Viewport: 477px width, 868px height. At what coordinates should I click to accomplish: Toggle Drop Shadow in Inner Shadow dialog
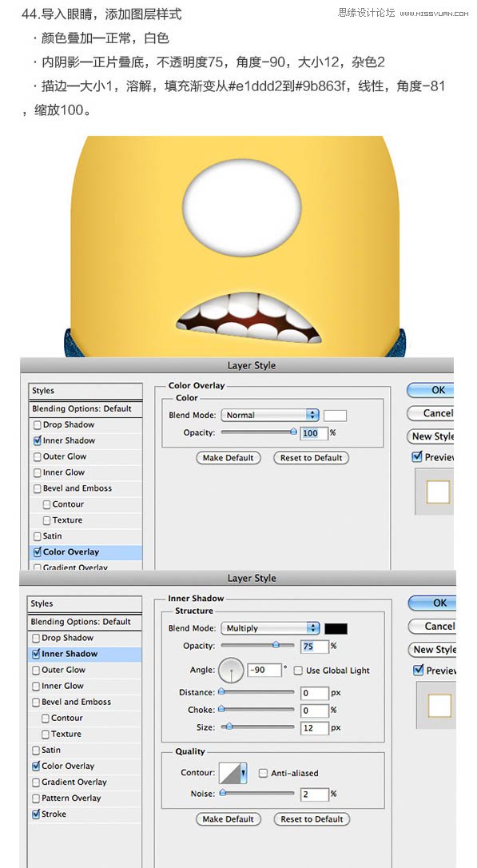pyautogui.click(x=36, y=639)
